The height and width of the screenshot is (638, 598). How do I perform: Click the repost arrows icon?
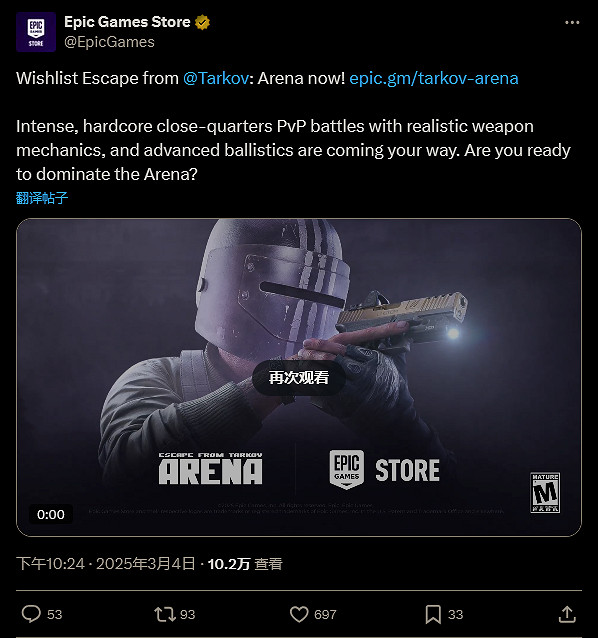point(164,614)
